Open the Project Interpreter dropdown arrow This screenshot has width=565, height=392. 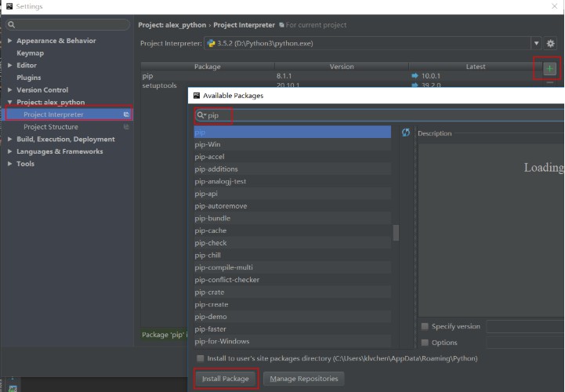[536, 43]
